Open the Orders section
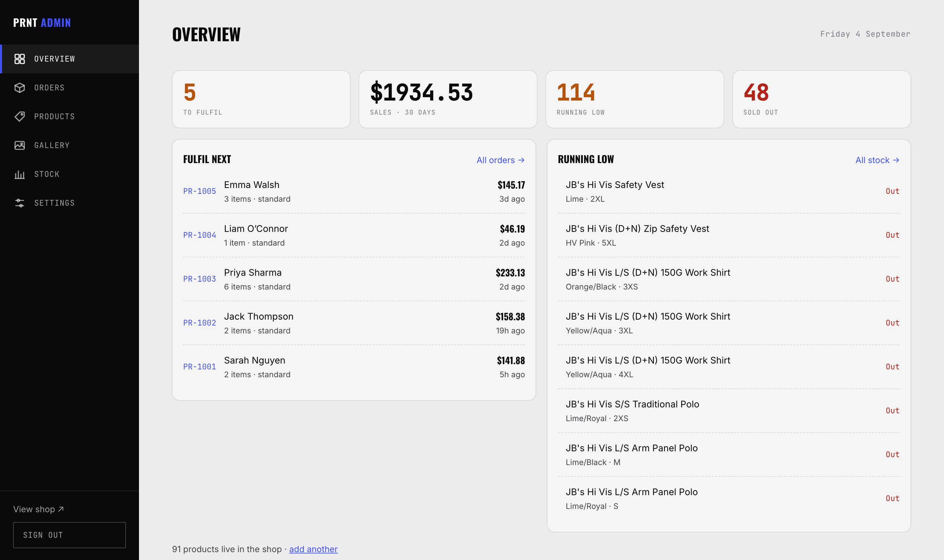 click(x=69, y=87)
